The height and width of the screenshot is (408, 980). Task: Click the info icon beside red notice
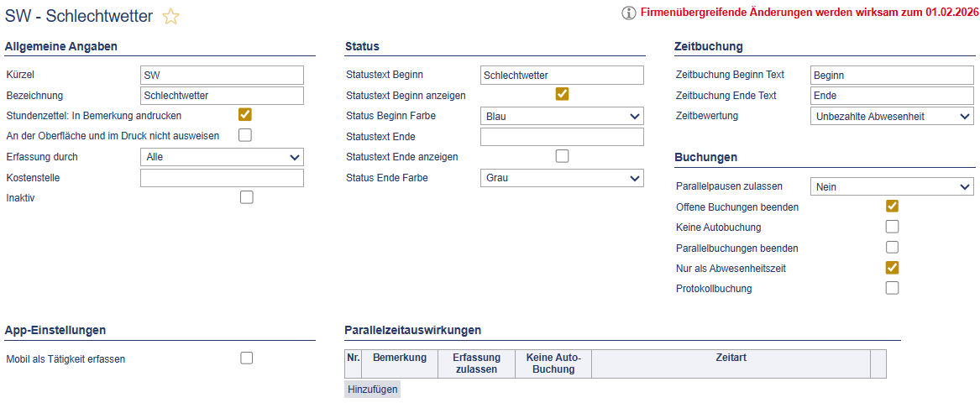pos(628,13)
